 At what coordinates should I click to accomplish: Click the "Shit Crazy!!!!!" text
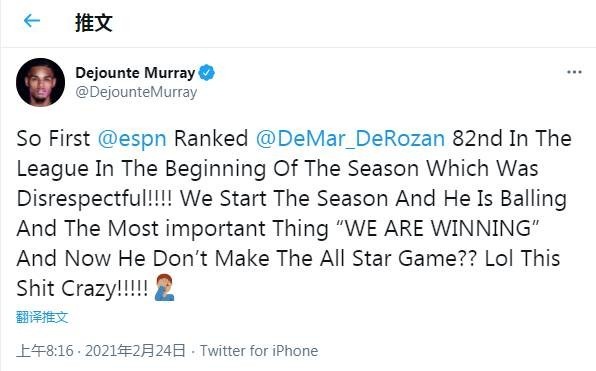tap(82, 289)
